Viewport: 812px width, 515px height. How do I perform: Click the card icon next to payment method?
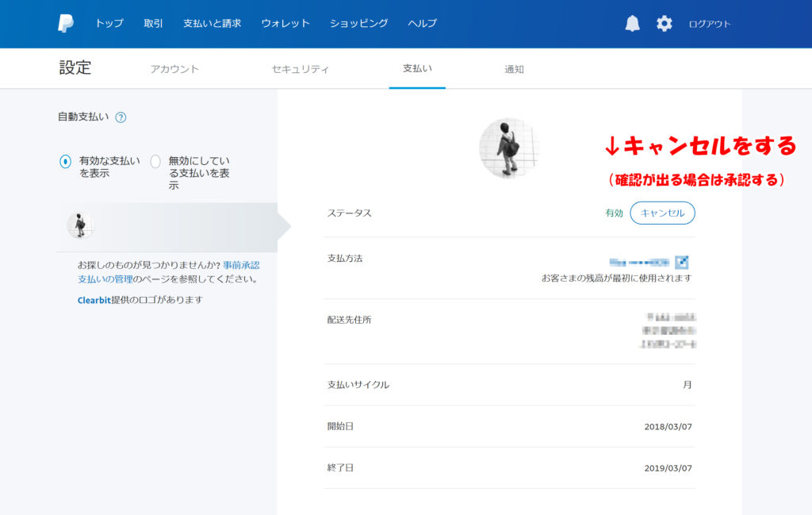coord(682,262)
